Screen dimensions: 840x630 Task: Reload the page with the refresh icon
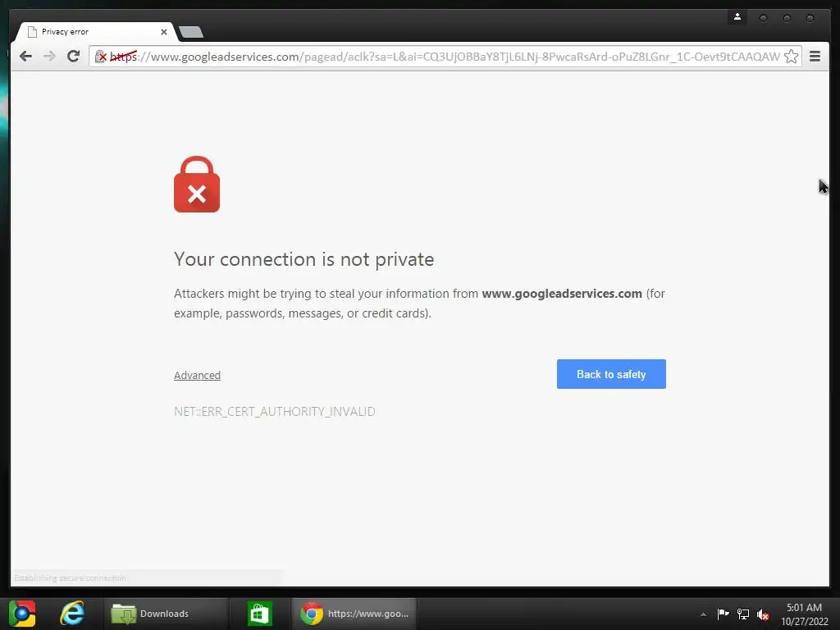click(x=73, y=57)
